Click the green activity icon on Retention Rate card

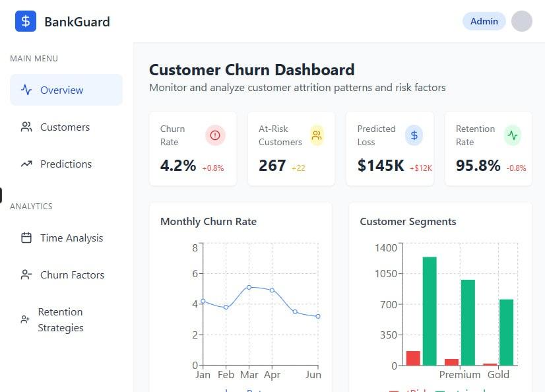(513, 135)
